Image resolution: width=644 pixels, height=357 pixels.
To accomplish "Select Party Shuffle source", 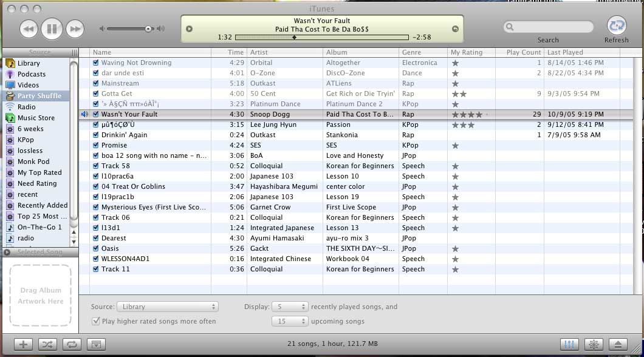I will coord(36,96).
